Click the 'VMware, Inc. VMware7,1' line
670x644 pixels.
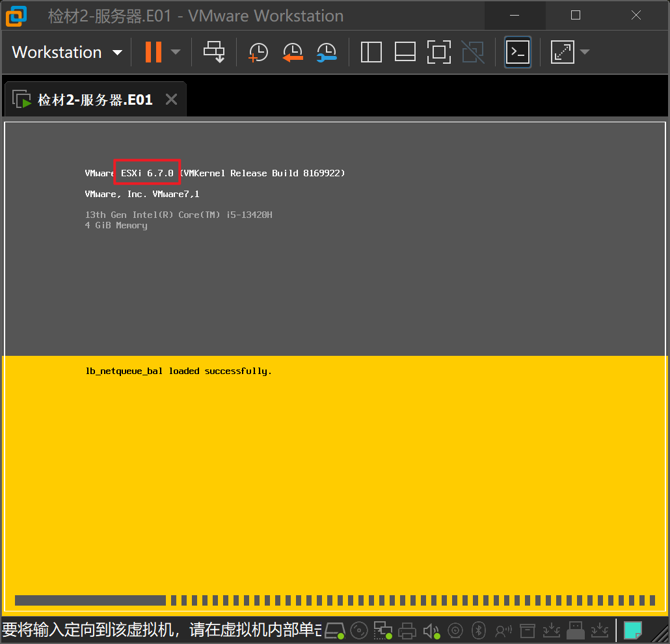click(142, 194)
